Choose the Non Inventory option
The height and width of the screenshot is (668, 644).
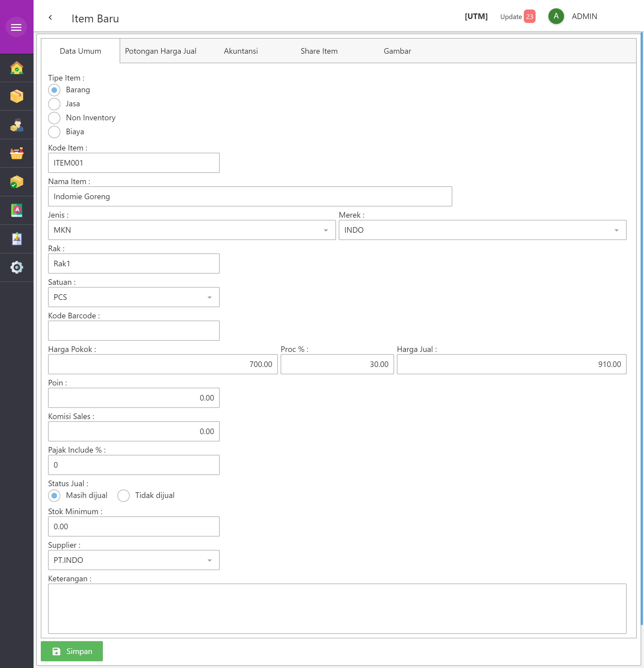coord(54,118)
